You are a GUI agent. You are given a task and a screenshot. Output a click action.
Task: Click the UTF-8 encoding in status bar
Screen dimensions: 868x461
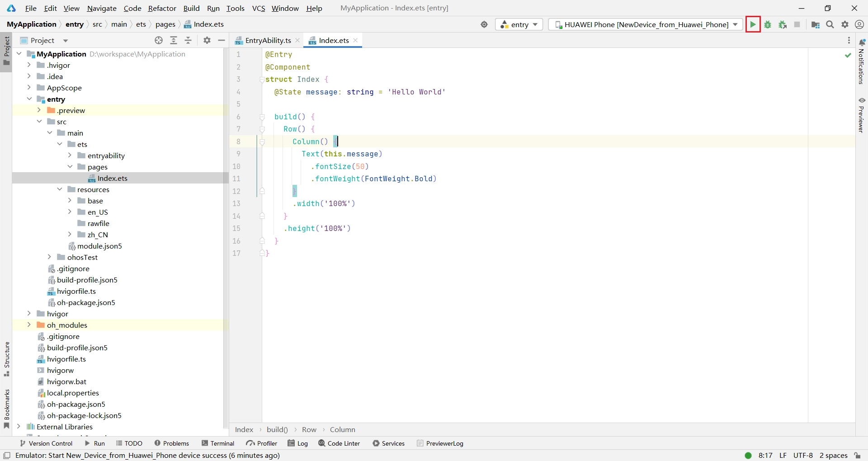(803, 455)
